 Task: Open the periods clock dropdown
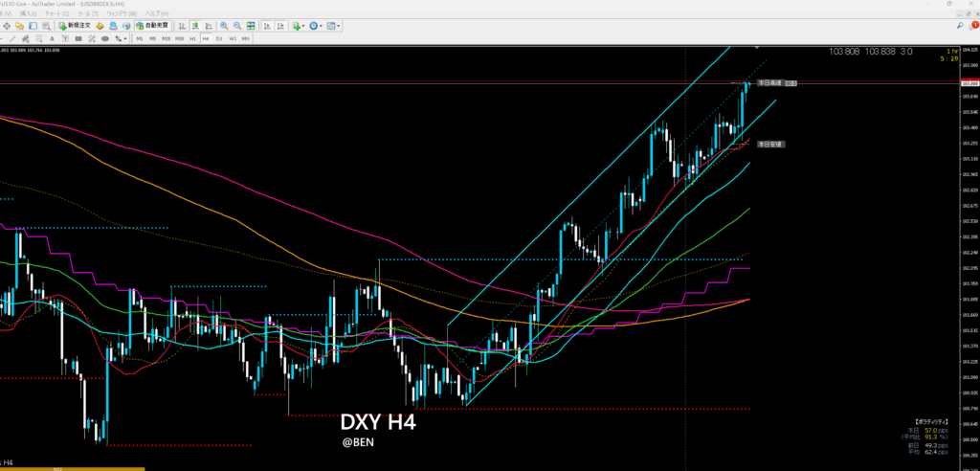[x=316, y=25]
